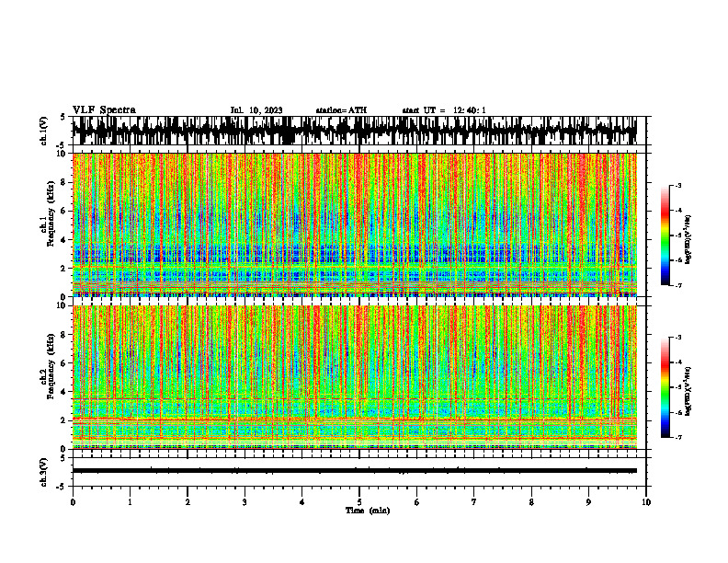The height and width of the screenshot is (563, 728).
Task: Click the "-3" label on ch.1 color scale
Action: point(678,185)
